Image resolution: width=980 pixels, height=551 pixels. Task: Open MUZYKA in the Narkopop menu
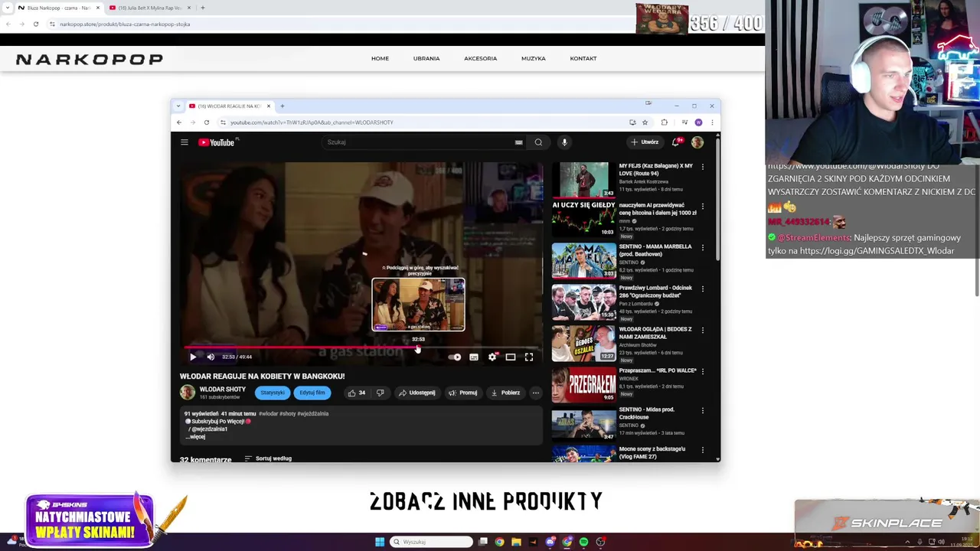pyautogui.click(x=534, y=58)
